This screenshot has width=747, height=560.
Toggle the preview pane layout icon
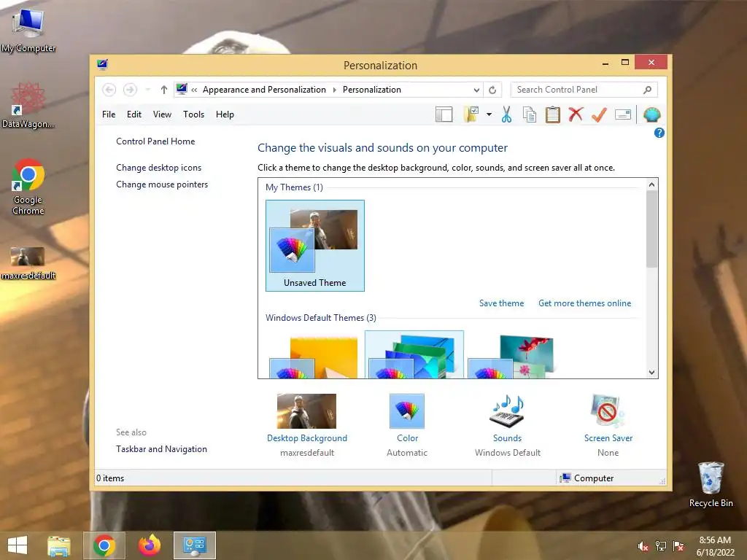444,114
